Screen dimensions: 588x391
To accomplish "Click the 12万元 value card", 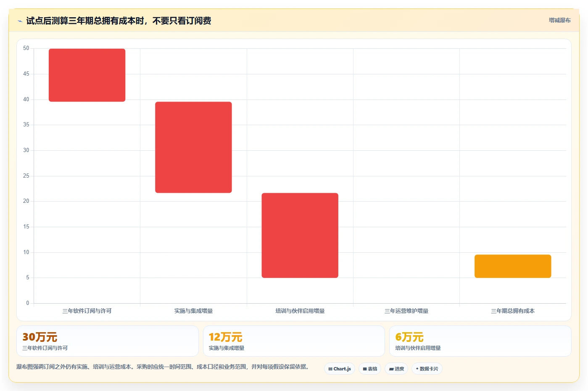I will [294, 341].
